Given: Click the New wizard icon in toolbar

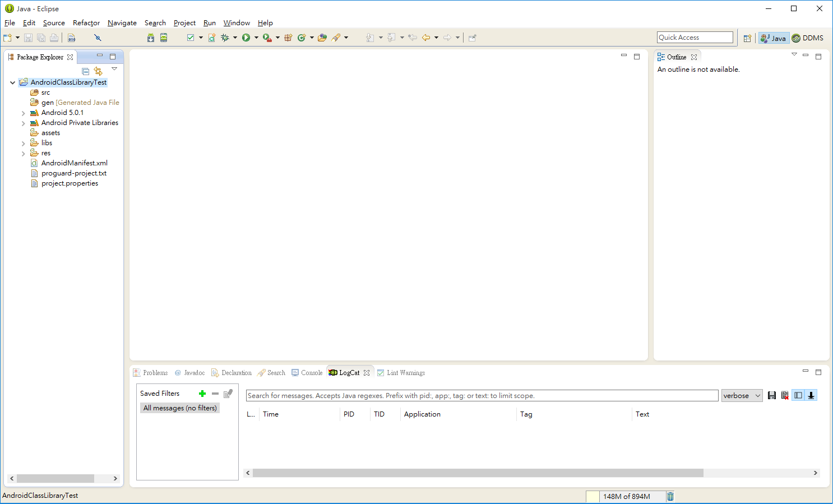Looking at the screenshot, I should click(x=7, y=38).
